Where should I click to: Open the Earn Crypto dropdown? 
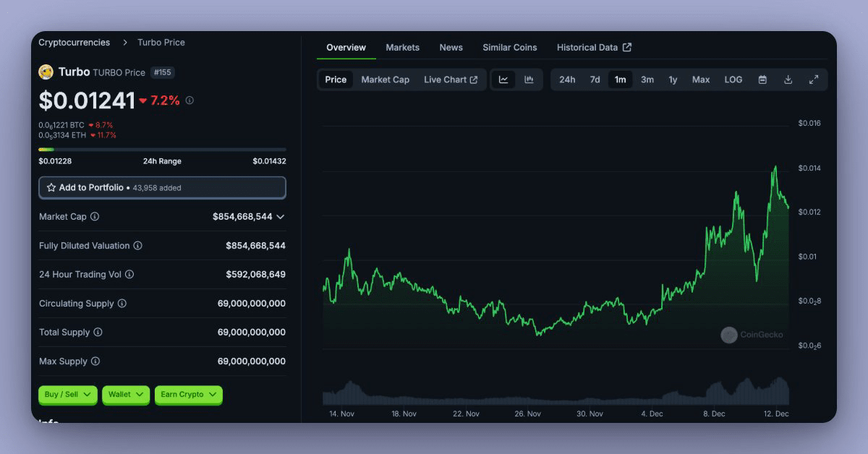[x=188, y=394]
